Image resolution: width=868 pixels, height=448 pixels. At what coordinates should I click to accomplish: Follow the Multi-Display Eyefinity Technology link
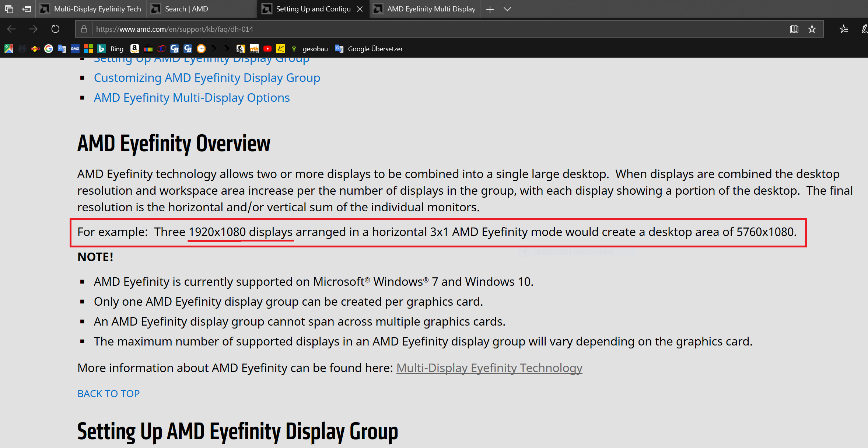tap(489, 368)
